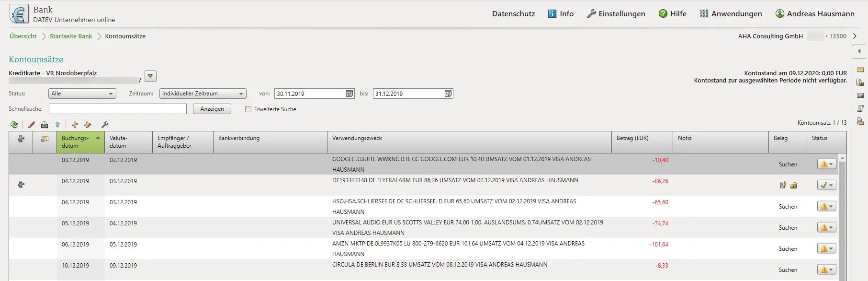Click the yellow note card column header icon
Viewport: 868px width, 281px height.
pos(45,139)
